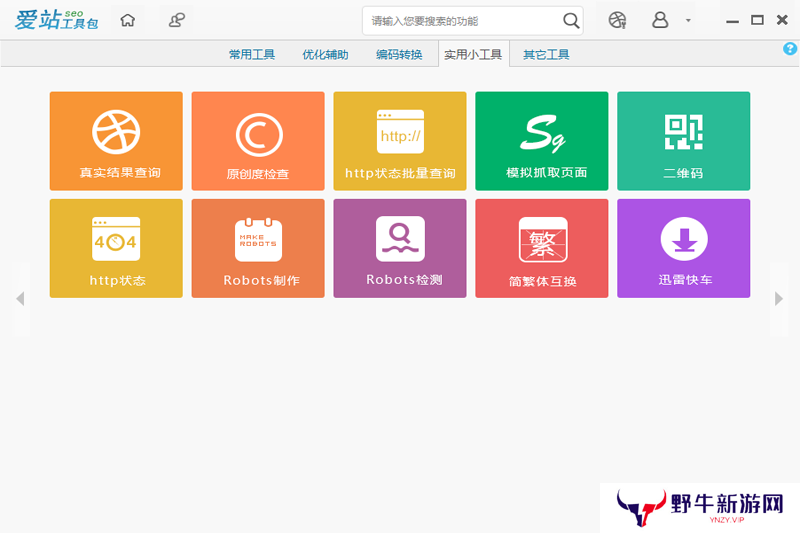Click the user account icon
Image resolution: width=800 pixels, height=533 pixels.
tap(660, 20)
